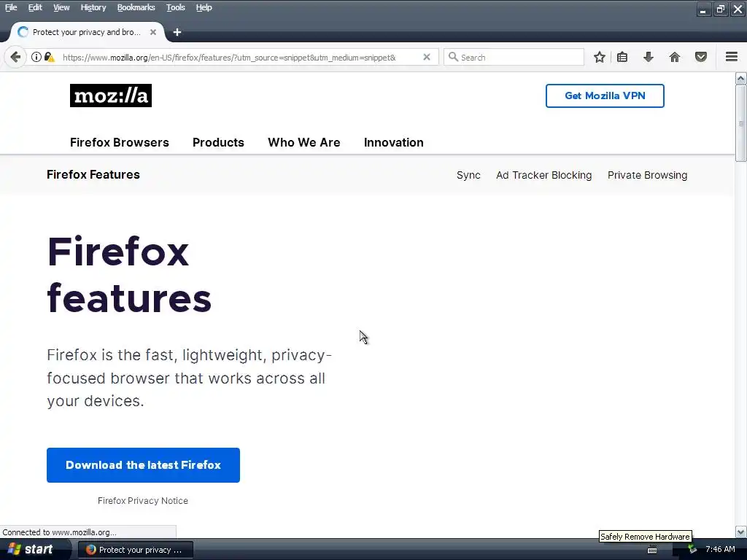Open the Help menu
Screen dimensions: 747x560
click(204, 7)
